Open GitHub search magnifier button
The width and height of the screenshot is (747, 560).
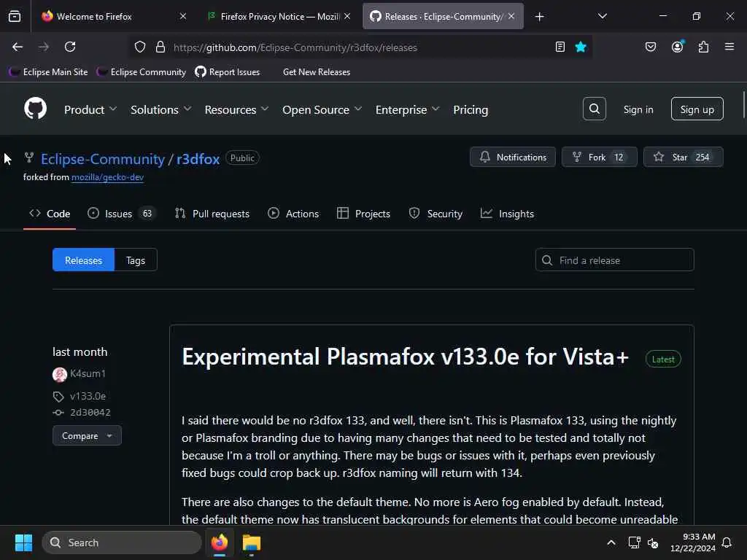click(x=595, y=109)
